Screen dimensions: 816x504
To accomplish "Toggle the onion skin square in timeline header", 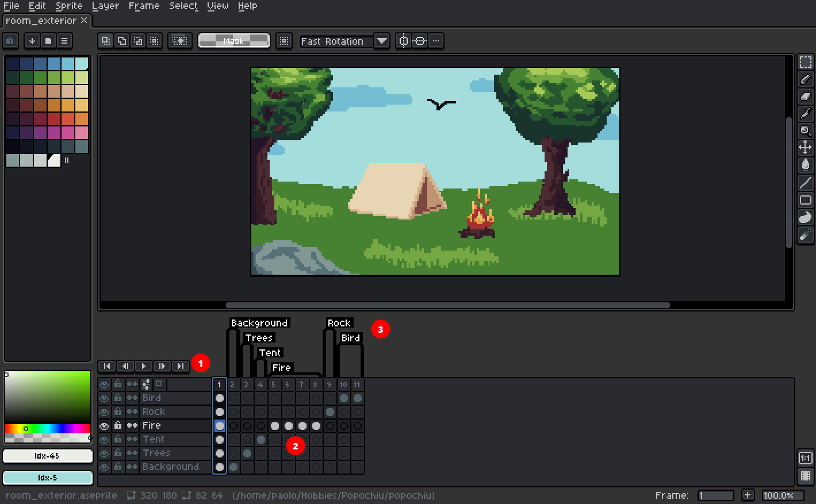I will click(x=160, y=384).
